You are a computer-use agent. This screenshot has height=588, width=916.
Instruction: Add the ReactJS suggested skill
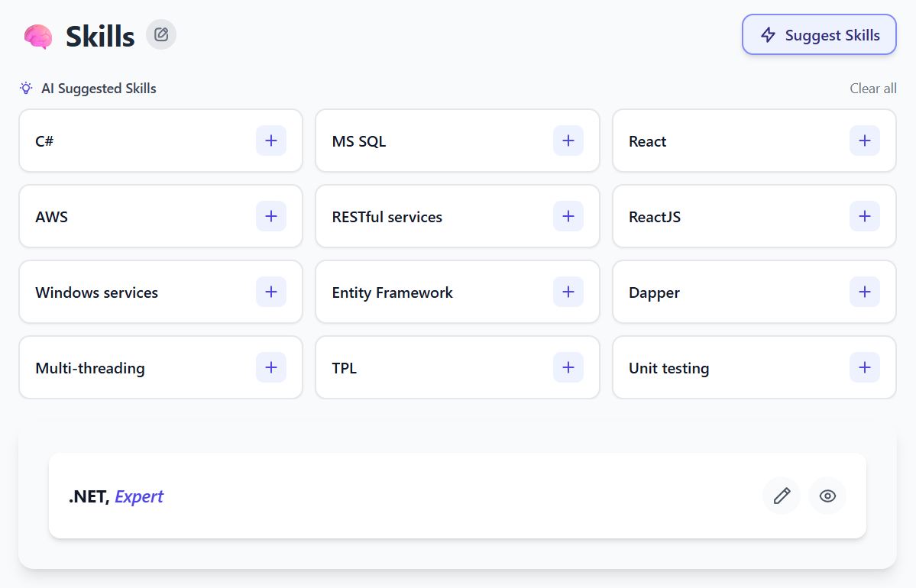pos(864,216)
